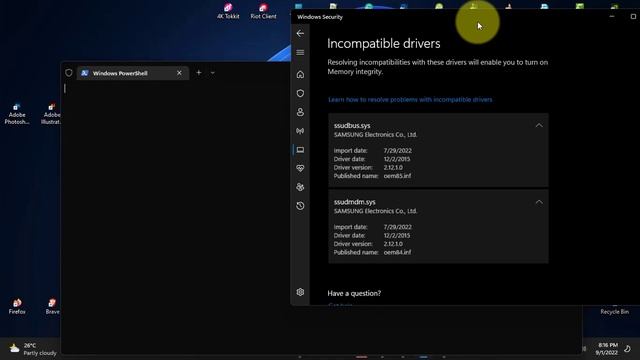640x360 pixels.
Task: Click the ssudmdm.sys driver name
Action: tap(354, 202)
